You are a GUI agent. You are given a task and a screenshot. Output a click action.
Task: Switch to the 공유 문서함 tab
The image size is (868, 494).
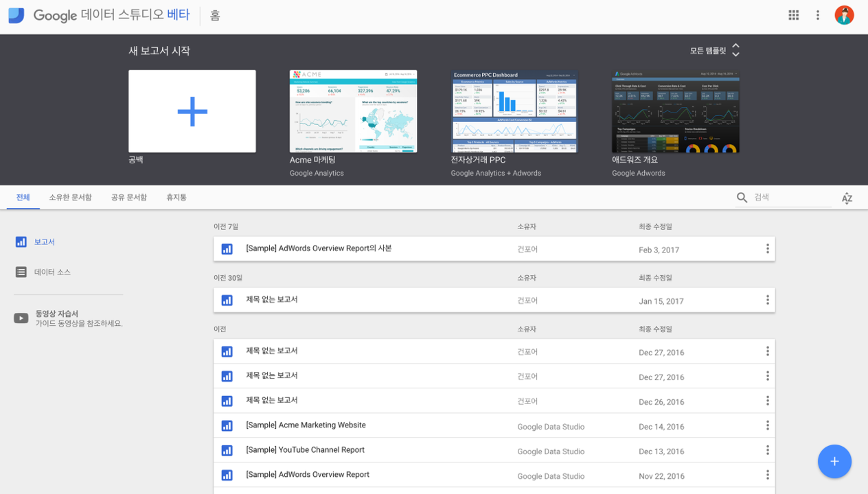point(129,198)
